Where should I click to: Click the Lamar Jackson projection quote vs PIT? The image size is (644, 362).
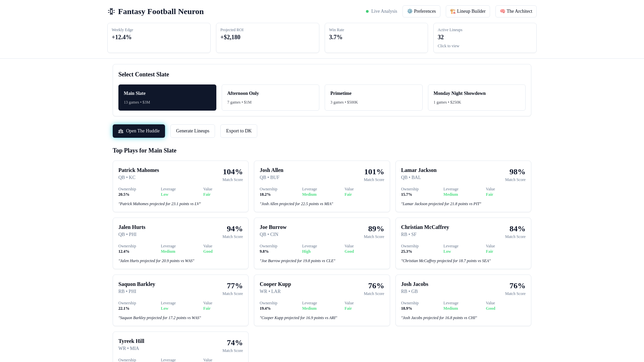(x=441, y=204)
